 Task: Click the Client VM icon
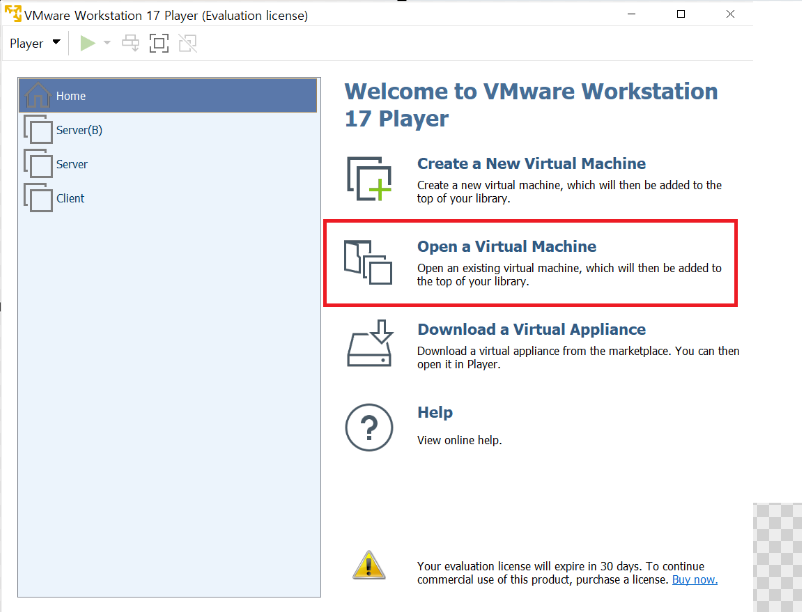(x=38, y=198)
